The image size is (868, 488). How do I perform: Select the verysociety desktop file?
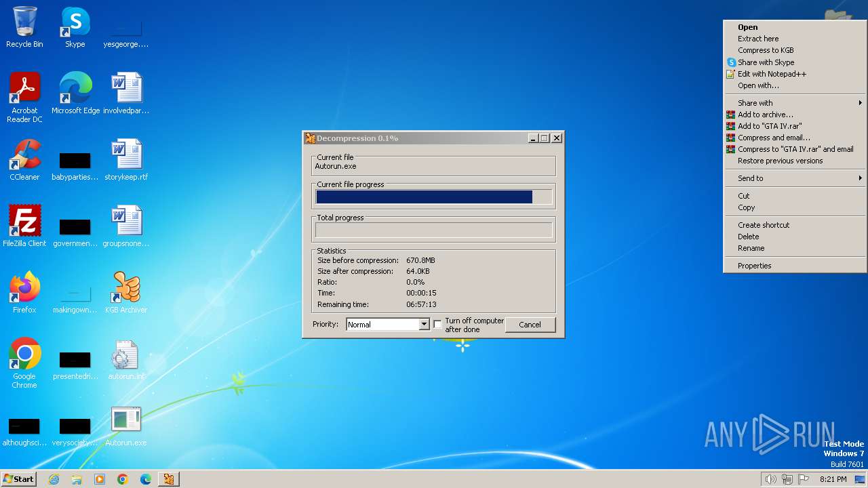pos(75,431)
